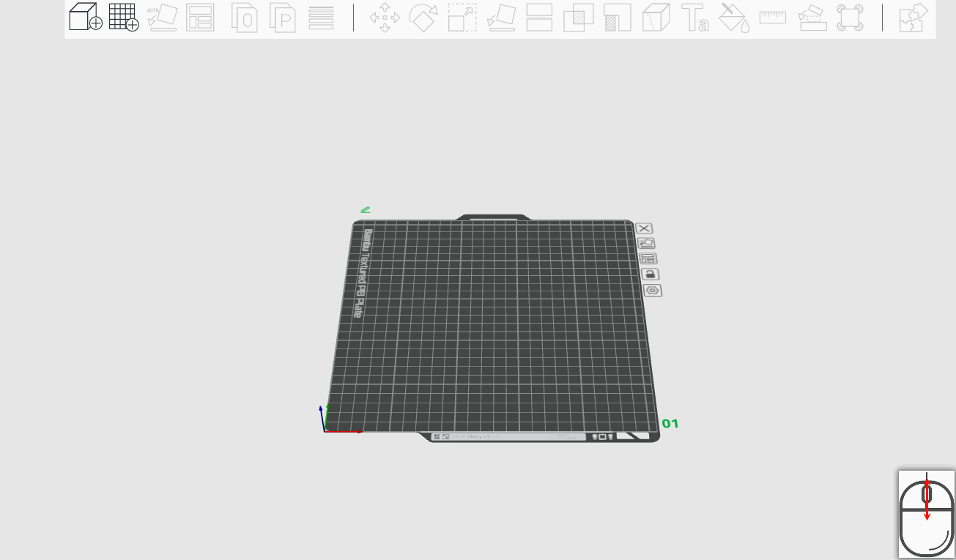Remove all objects using the plate X icon
This screenshot has height=560, width=956.
644,228
